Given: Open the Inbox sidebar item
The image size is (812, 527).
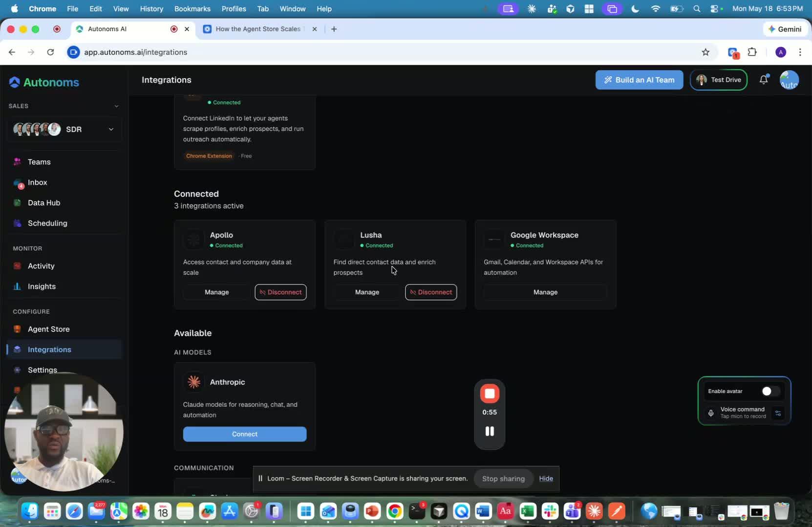Looking at the screenshot, I should click(38, 182).
